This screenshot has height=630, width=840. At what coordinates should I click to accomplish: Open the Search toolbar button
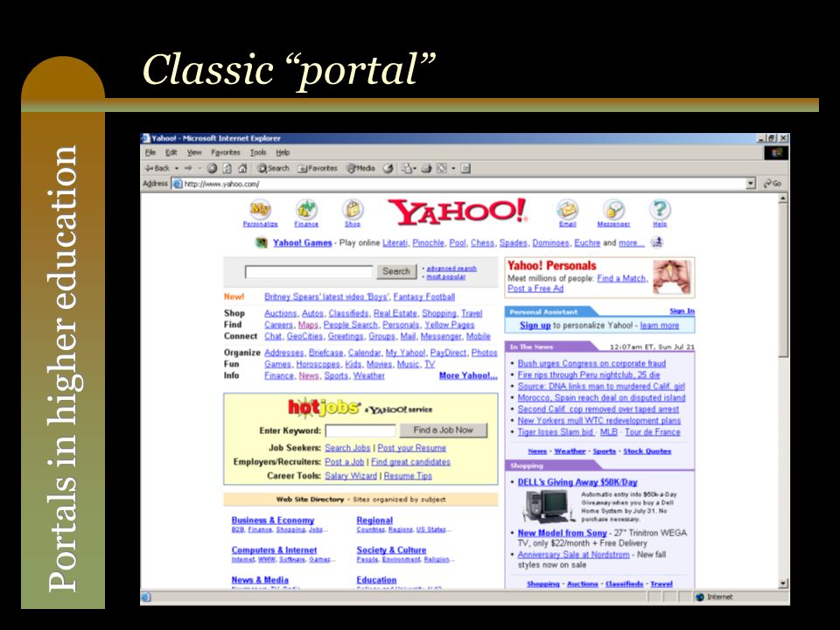coord(273,168)
